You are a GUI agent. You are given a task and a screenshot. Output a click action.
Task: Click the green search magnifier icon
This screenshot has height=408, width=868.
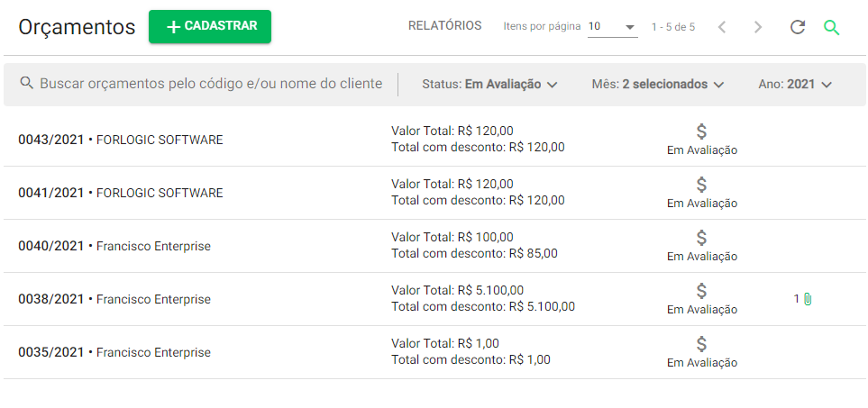(831, 27)
